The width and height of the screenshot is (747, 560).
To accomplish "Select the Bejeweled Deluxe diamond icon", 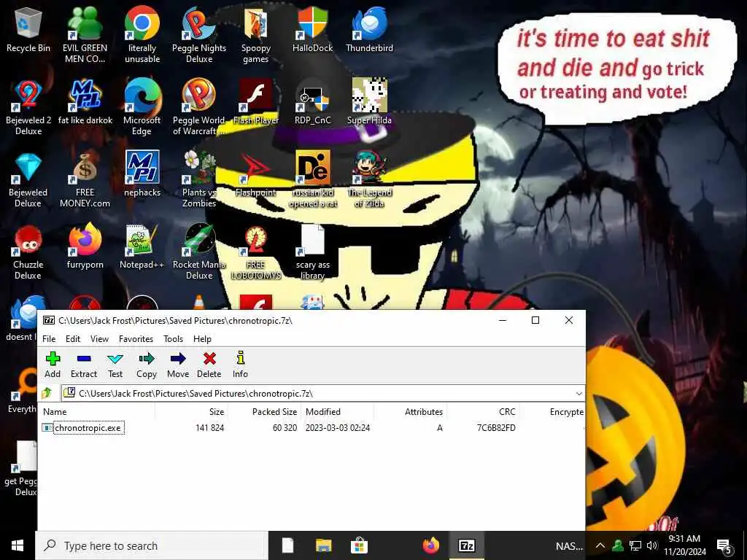I will (28, 179).
